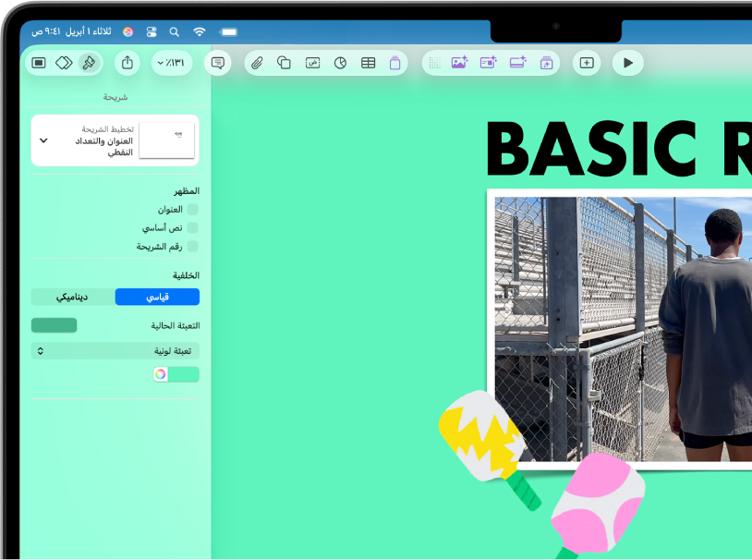Image resolution: width=752 pixels, height=560 pixels.
Task: Open the Animate diamond sidebar button
Action: [64, 63]
